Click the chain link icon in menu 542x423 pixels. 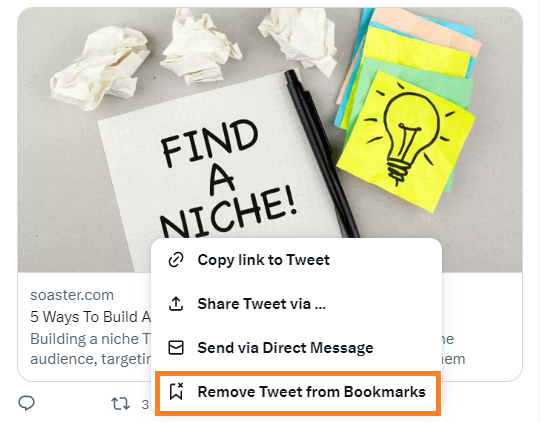click(176, 260)
